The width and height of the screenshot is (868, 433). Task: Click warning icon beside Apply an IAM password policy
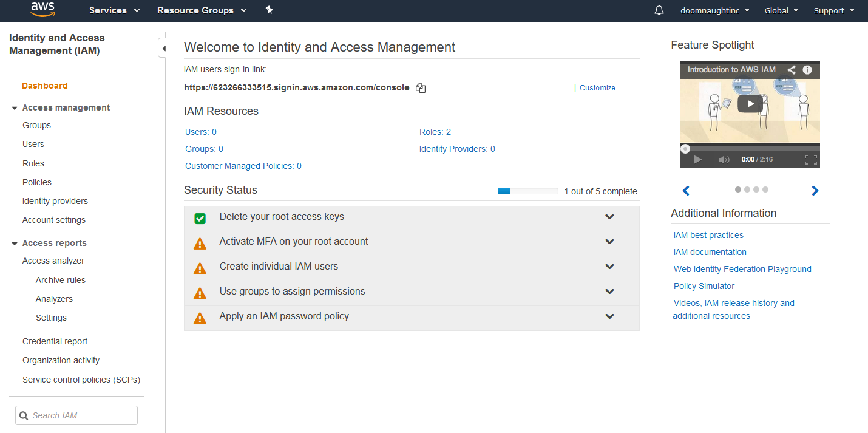[200, 318]
